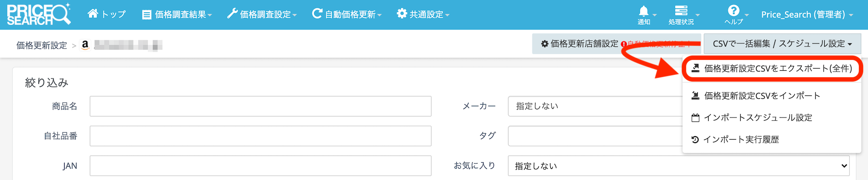
Task: Select 価格更新設定CSVをエクスポート(全件)
Action: (772, 69)
